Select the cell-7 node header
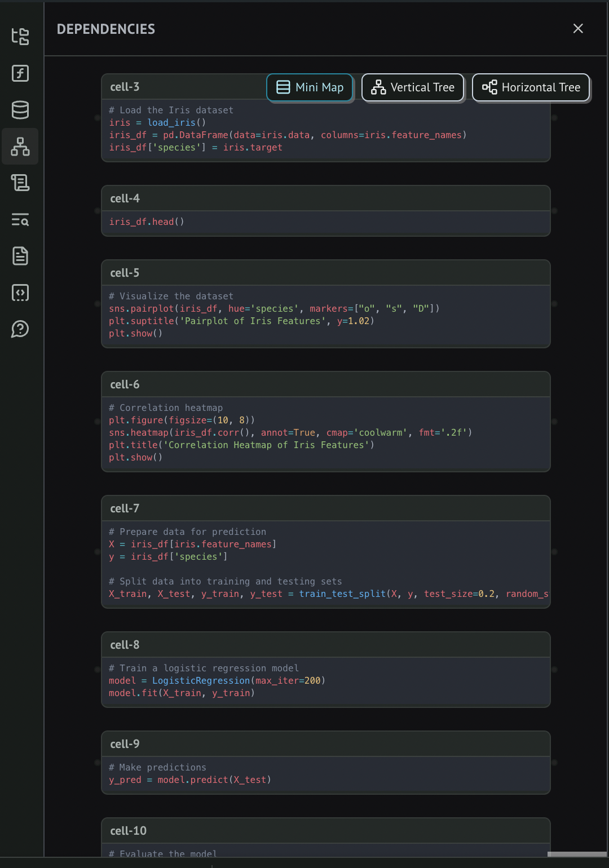 [x=326, y=508]
